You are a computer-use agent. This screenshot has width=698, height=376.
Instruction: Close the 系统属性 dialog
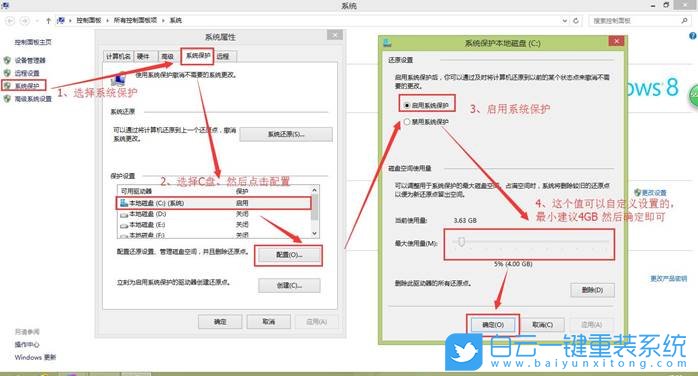coord(335,35)
